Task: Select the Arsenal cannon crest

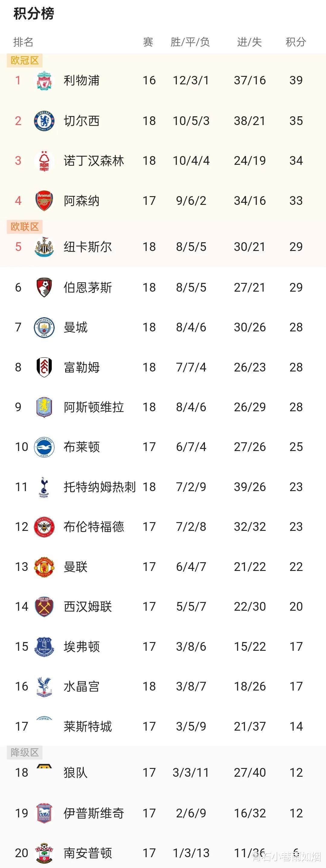Action: tap(44, 201)
